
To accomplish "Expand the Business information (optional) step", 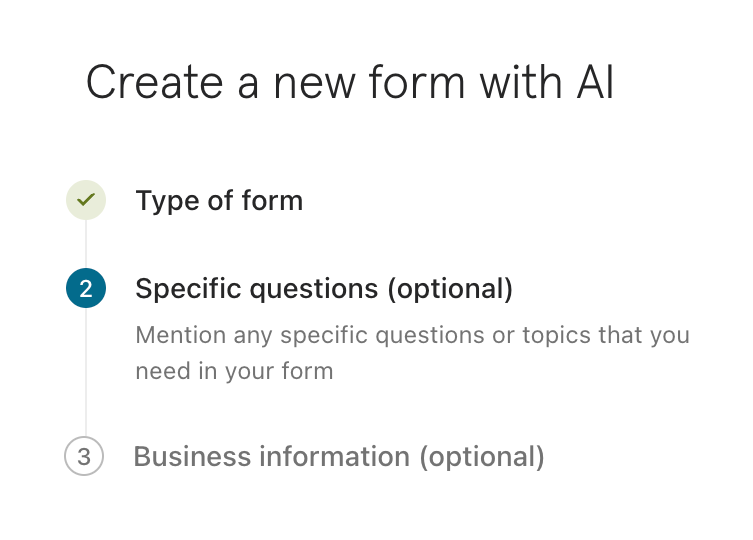I will [338, 457].
